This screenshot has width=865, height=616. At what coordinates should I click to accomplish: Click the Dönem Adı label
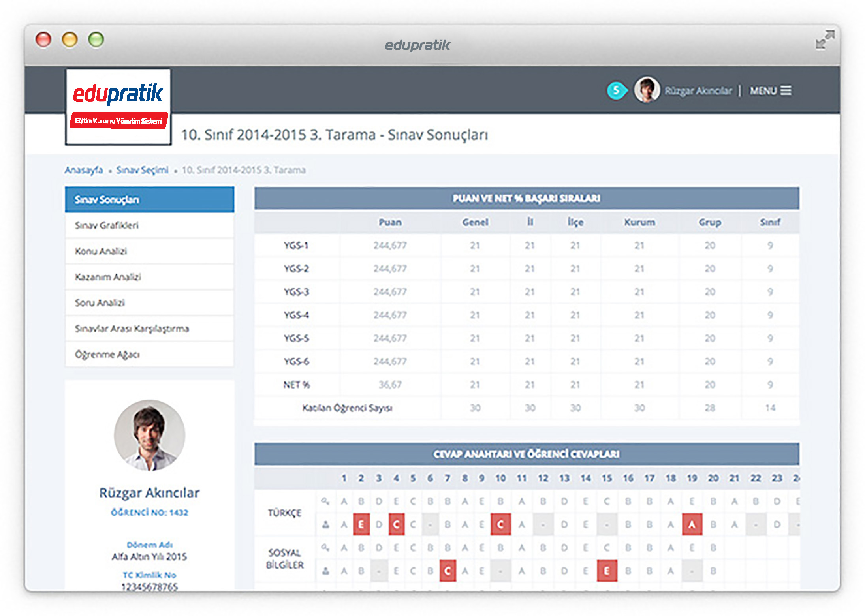point(150,545)
